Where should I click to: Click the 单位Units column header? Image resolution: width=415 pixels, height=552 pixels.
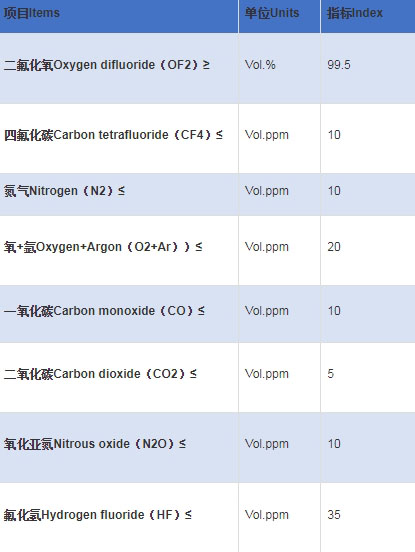279,16
